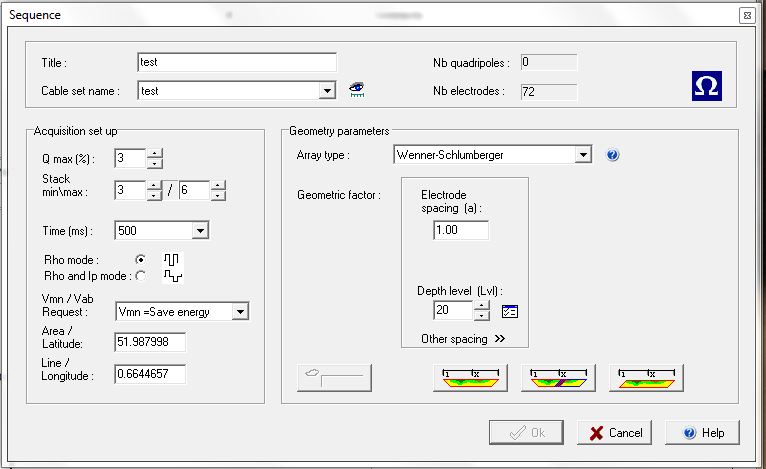Select the Rho mode radio button
This screenshot has width=766, height=469.
pyautogui.click(x=141, y=259)
